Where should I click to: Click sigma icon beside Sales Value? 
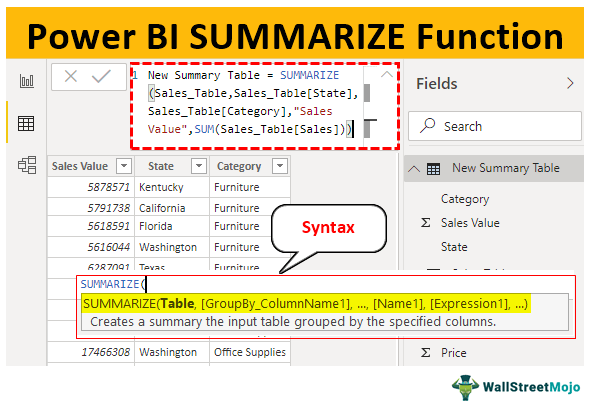pos(426,223)
